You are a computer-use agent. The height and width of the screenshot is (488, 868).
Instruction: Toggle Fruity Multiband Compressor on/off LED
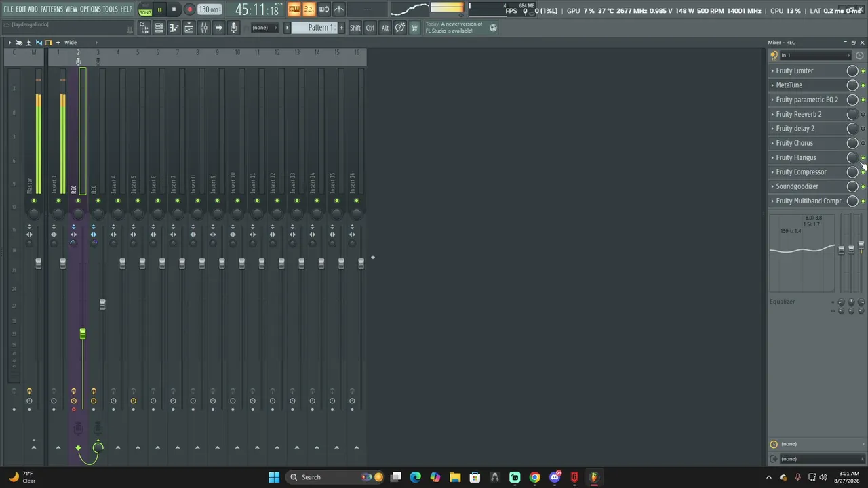coord(863,201)
